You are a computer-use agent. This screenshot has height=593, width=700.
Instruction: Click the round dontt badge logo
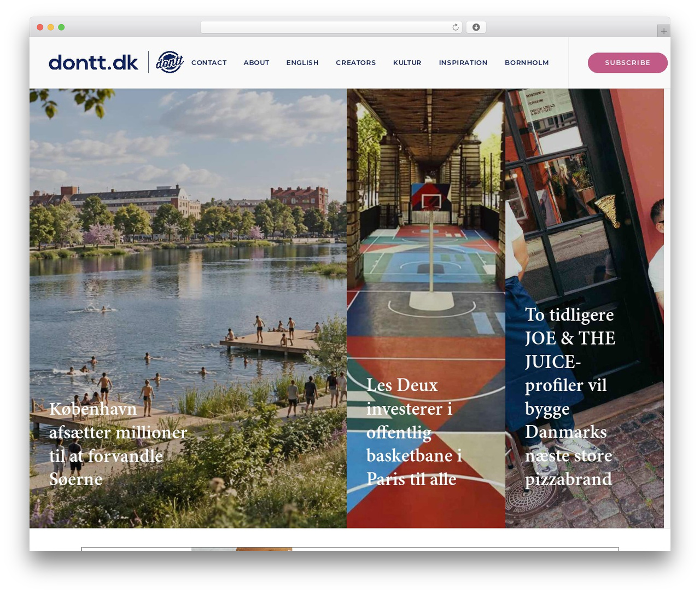coord(170,62)
